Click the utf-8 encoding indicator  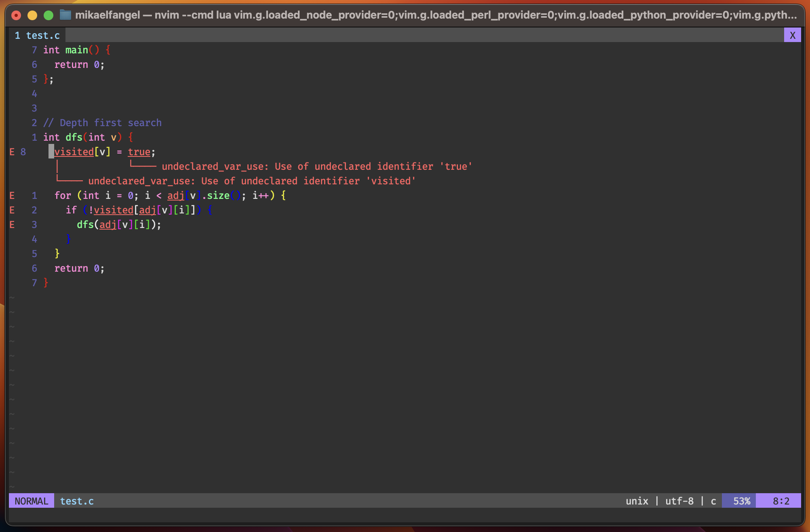pos(680,501)
